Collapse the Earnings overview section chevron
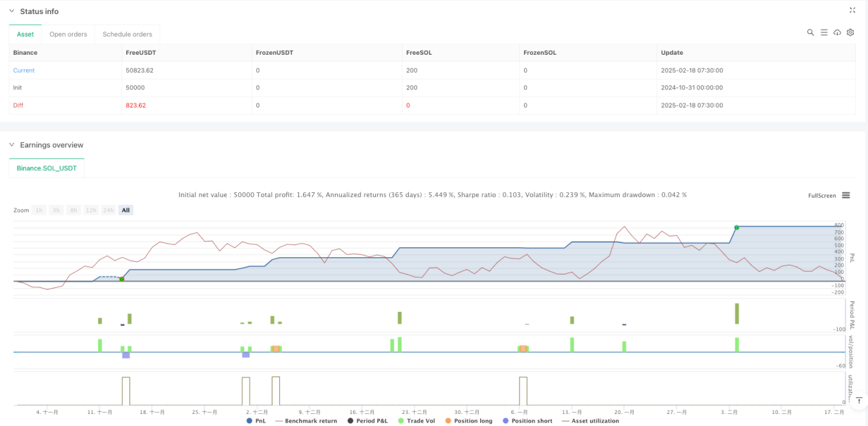 (x=11, y=145)
